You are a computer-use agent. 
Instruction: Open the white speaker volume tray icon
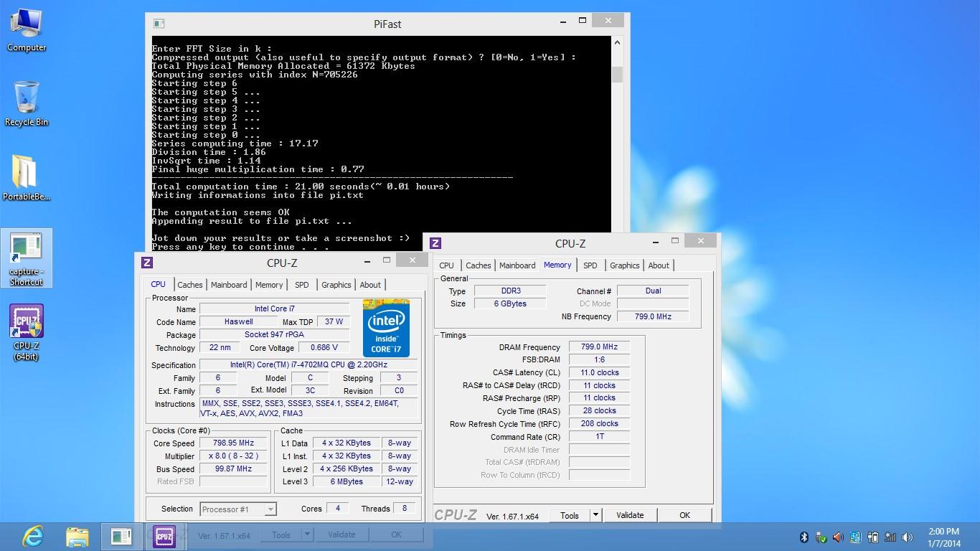tap(908, 537)
